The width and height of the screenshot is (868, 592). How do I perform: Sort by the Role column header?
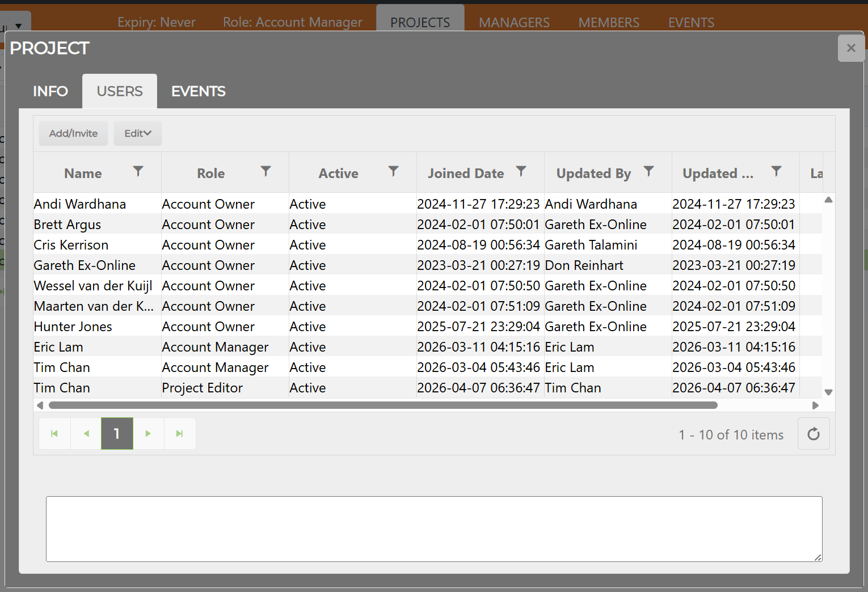pyautogui.click(x=211, y=174)
